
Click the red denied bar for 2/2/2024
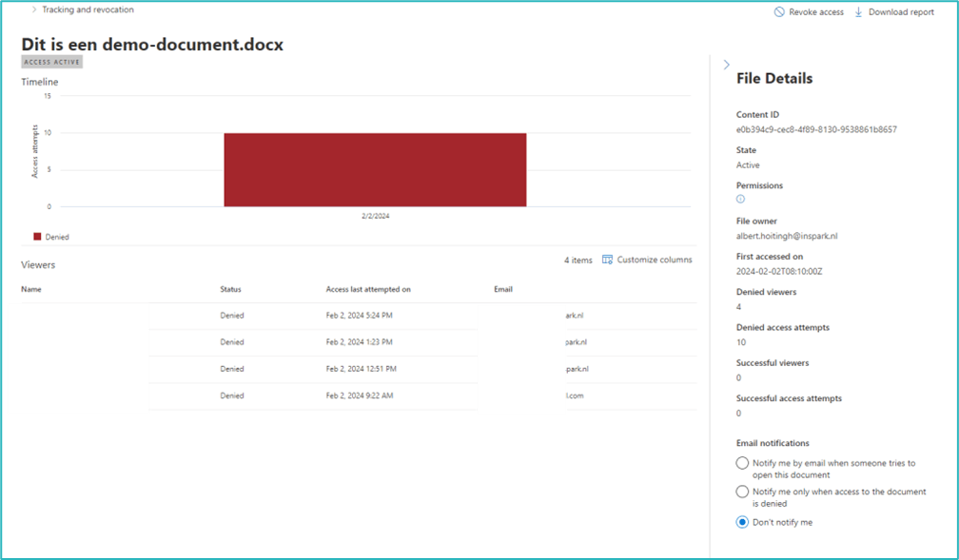click(x=375, y=169)
